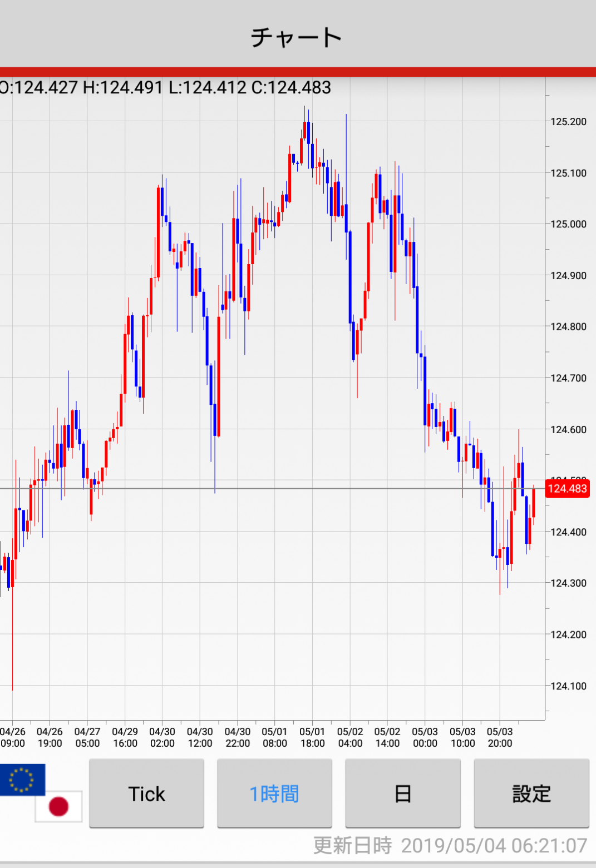
Task: Tap the チャート title header
Action: click(x=297, y=37)
